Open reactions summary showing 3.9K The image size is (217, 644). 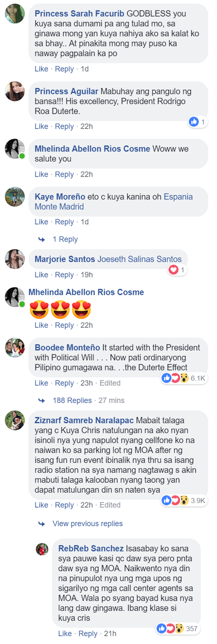(184, 500)
